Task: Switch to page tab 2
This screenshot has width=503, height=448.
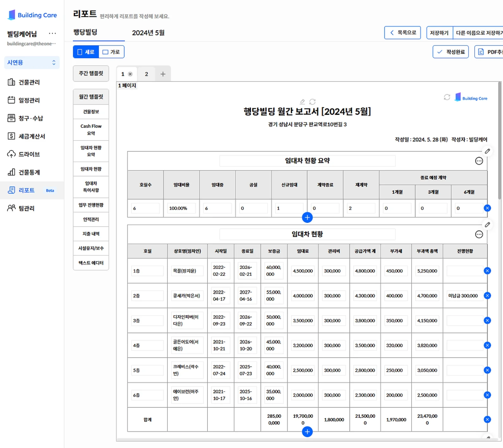Action: pyautogui.click(x=146, y=74)
